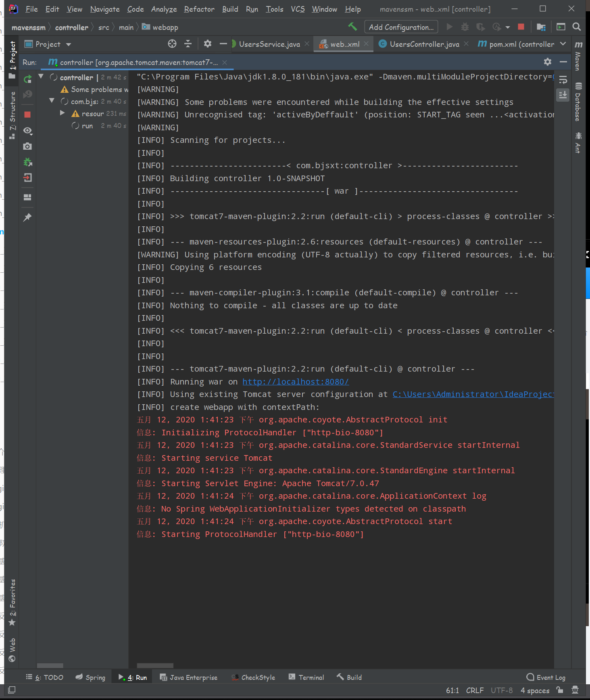Click UTF-8 encoding in status bar
Screen dimensions: 590x700
[x=502, y=690]
